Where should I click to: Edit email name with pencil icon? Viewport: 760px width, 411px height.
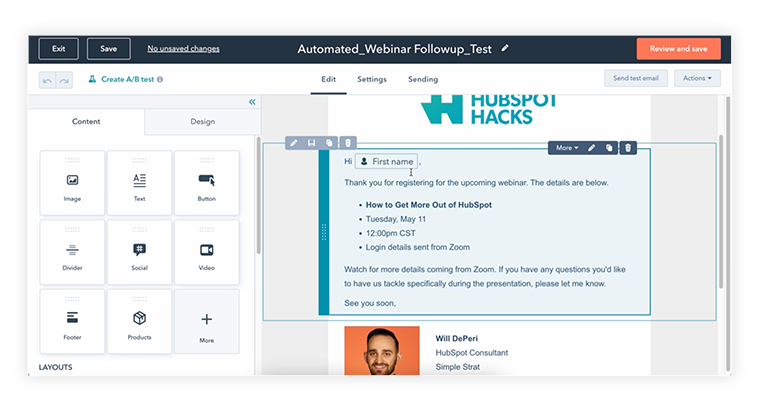[x=505, y=48]
